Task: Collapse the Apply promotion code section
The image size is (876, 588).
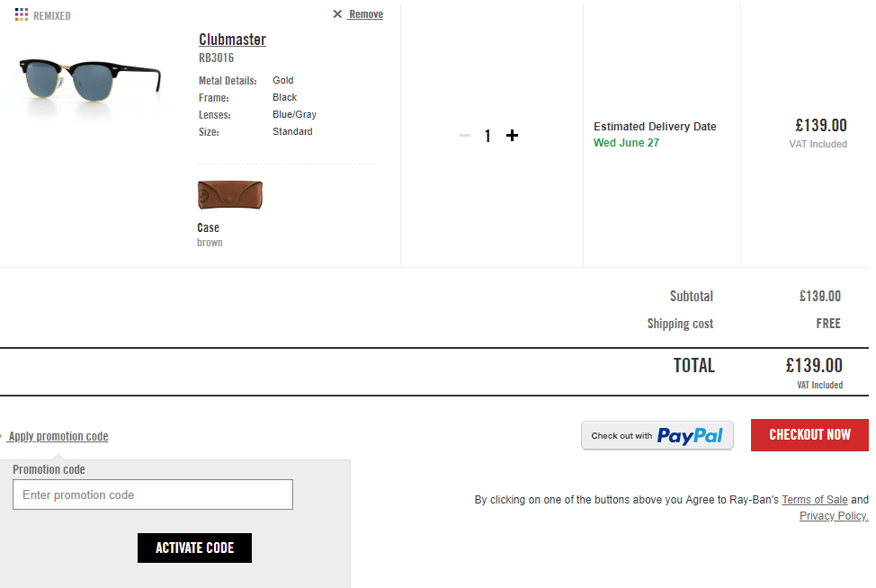Action: [58, 436]
